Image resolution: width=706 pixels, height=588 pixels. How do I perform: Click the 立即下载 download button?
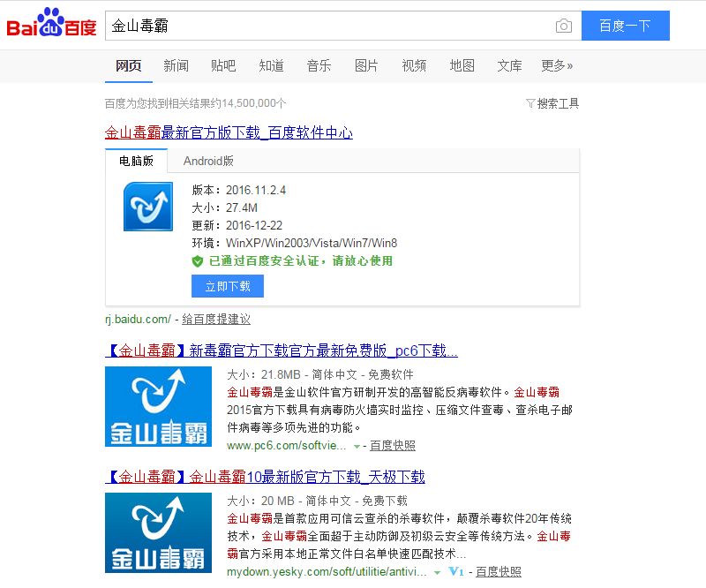228,286
